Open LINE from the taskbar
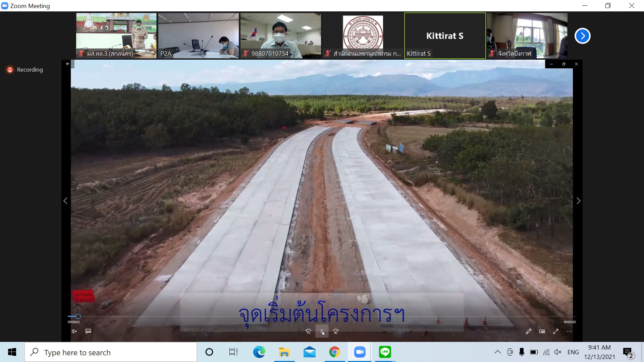Image resolution: width=644 pixels, height=362 pixels. tap(385, 352)
